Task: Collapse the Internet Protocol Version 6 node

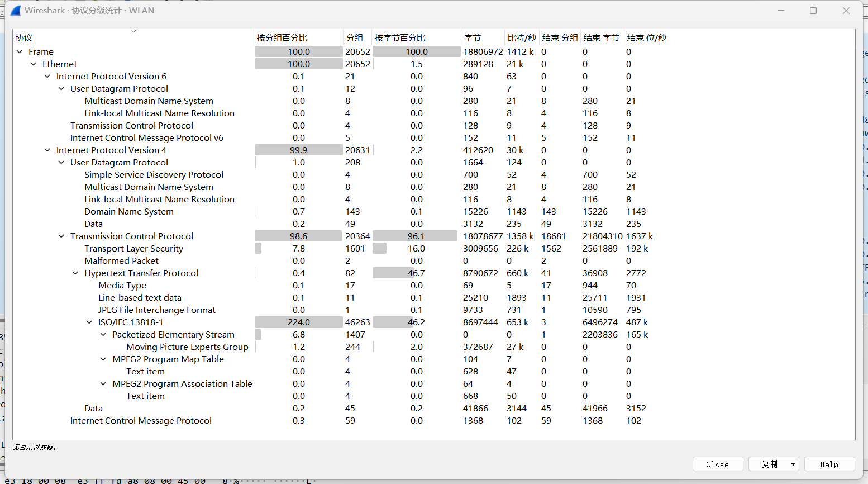Action: coord(47,77)
